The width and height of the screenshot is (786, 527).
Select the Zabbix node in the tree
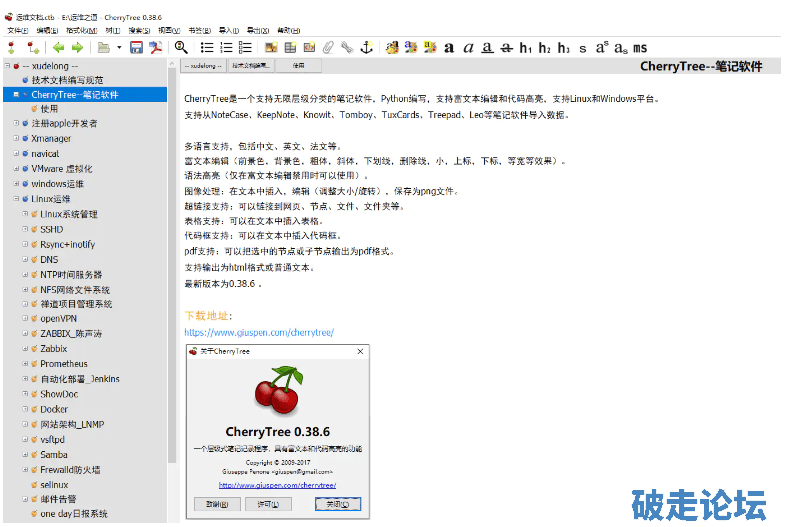click(x=54, y=349)
